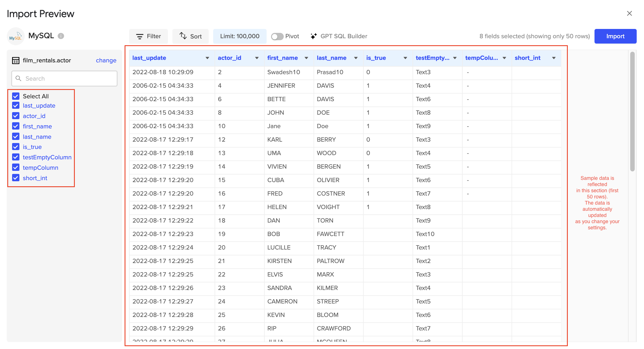Uncheck the is_true field checkbox
This screenshot has height=349, width=644.
[x=16, y=147]
